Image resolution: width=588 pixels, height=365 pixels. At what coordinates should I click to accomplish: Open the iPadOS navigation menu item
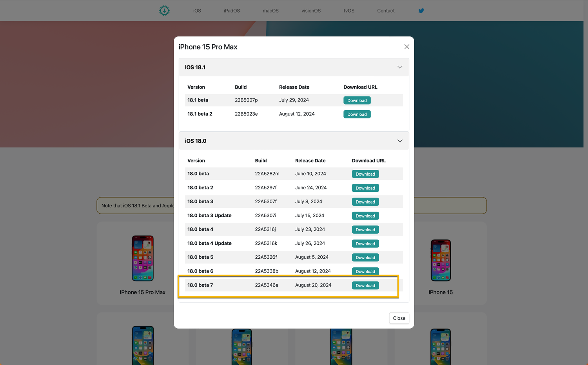click(x=232, y=11)
